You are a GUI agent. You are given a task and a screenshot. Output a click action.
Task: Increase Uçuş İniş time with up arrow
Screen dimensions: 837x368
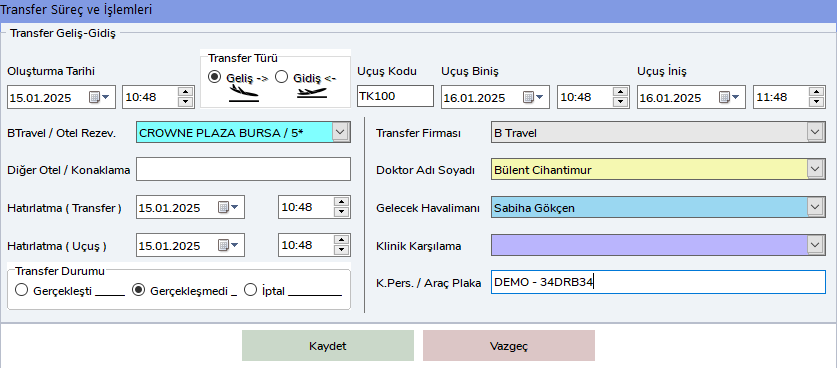816,92
